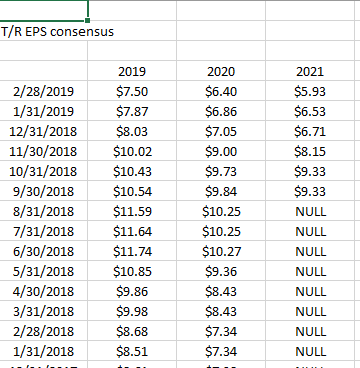The height and width of the screenshot is (368, 360).
Task: Click the 2020 column header cell
Action: [221, 71]
